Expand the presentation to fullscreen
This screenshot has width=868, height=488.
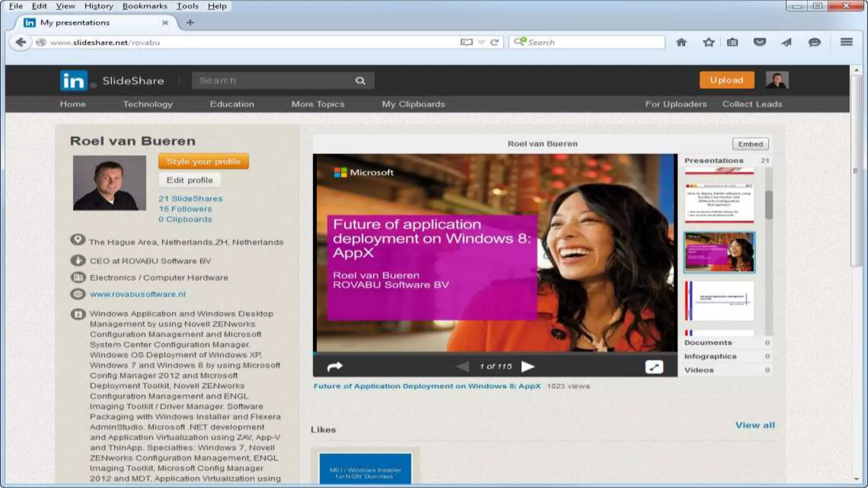click(x=654, y=367)
